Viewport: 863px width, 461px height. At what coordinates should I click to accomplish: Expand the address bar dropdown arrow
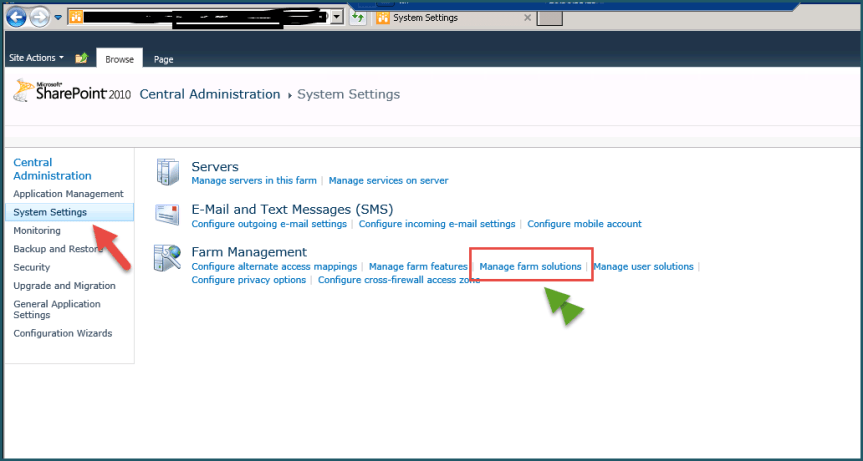(337, 17)
